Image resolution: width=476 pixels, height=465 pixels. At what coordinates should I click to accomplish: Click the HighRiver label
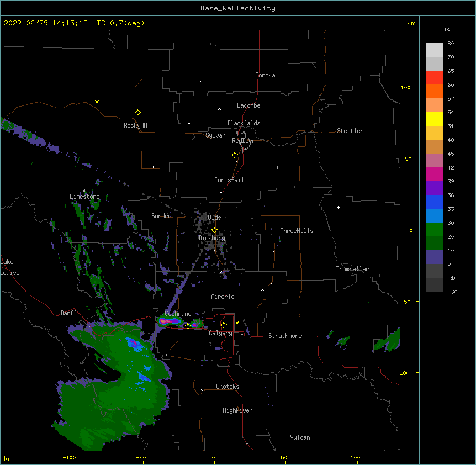(237, 410)
